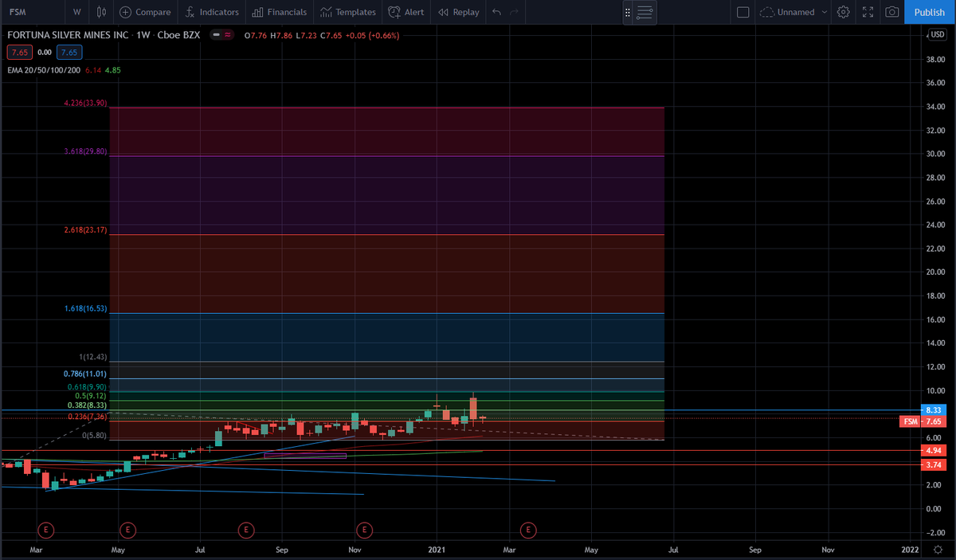
Task: Open indicator Templates menu
Action: click(348, 12)
